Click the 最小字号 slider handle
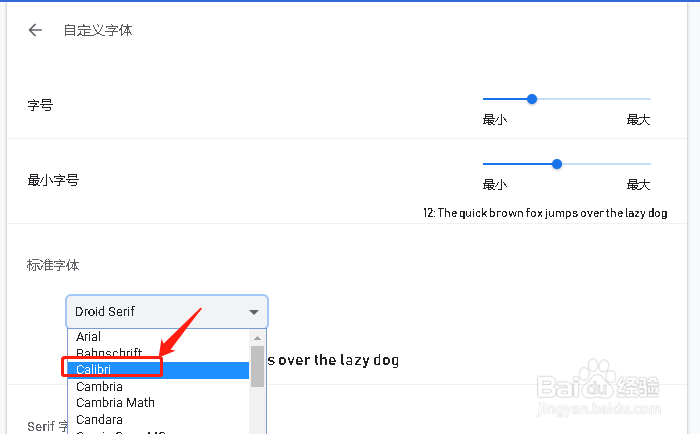 click(x=557, y=164)
